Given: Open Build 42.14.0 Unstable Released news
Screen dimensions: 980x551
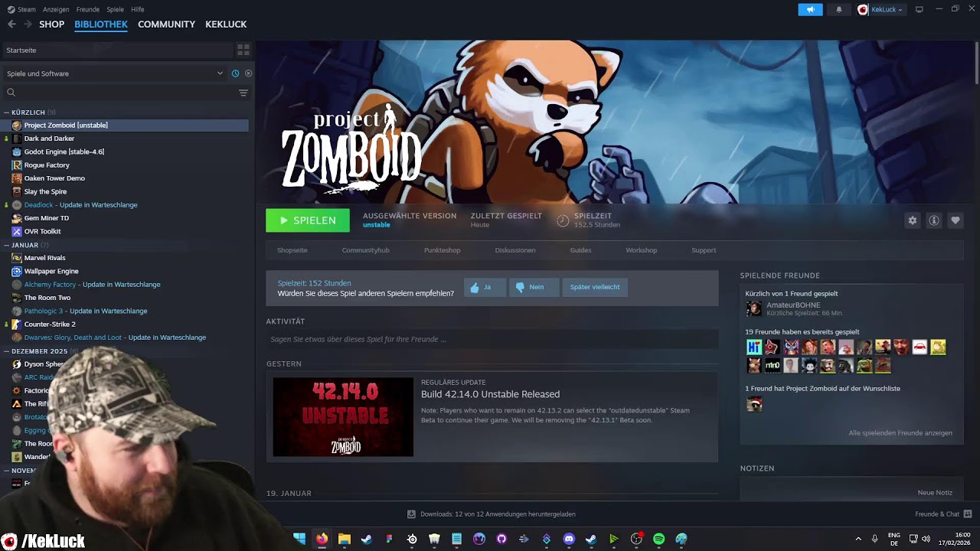Looking at the screenshot, I should [x=490, y=394].
